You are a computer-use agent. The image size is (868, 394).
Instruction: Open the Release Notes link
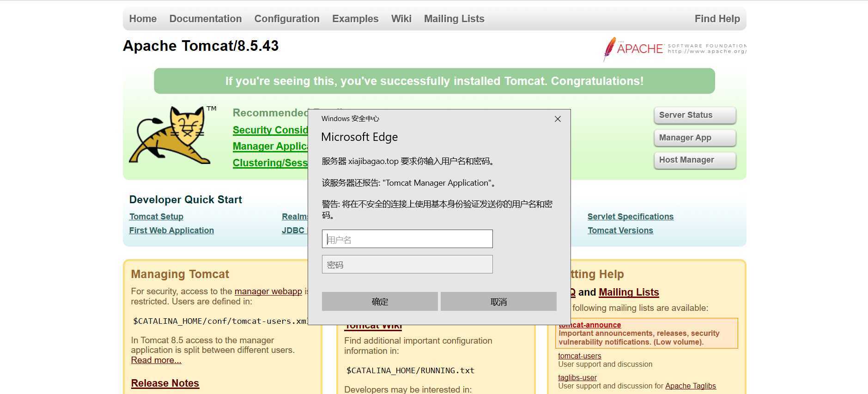[x=165, y=383]
